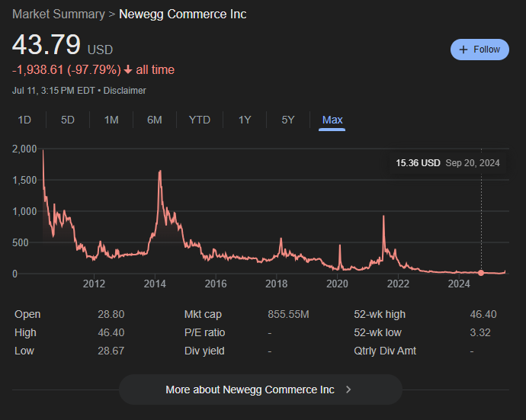Switch the chart to the 6M range

155,120
